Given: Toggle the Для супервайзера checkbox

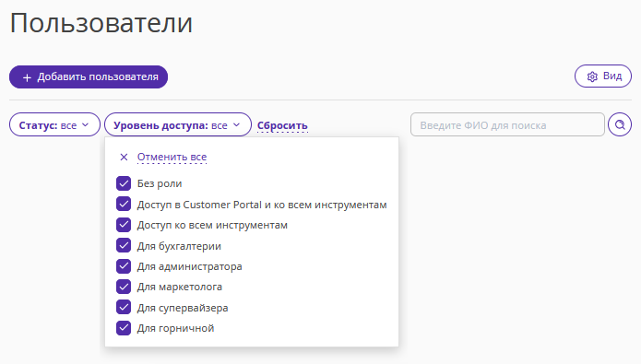Looking at the screenshot, I should (124, 307).
